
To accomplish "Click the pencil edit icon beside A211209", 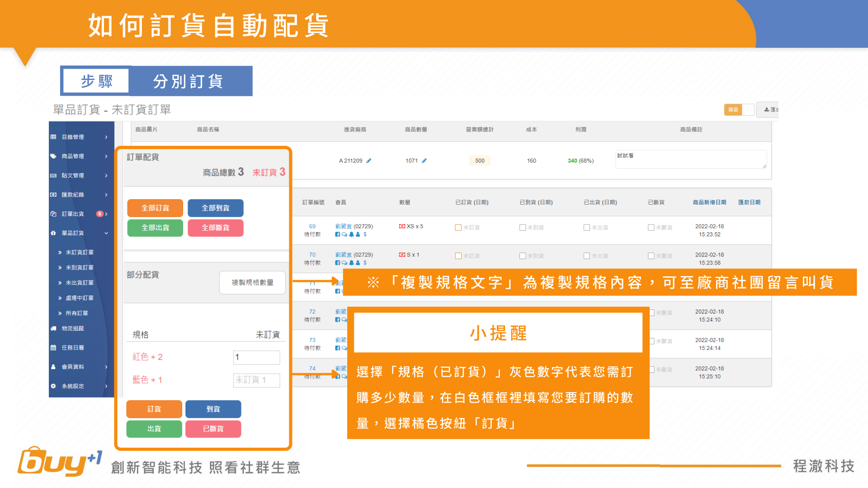I will [x=369, y=161].
